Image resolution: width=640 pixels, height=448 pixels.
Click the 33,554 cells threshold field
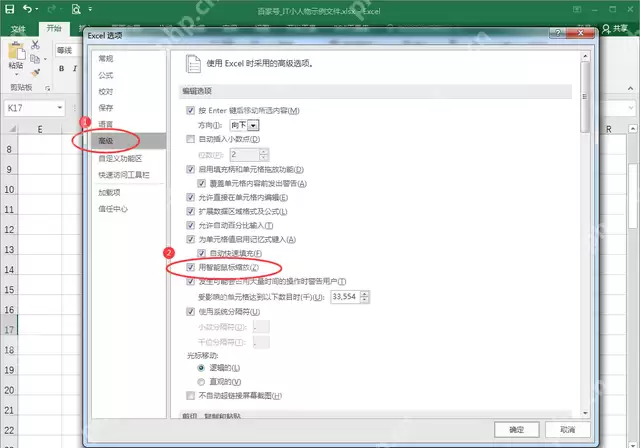(x=345, y=297)
